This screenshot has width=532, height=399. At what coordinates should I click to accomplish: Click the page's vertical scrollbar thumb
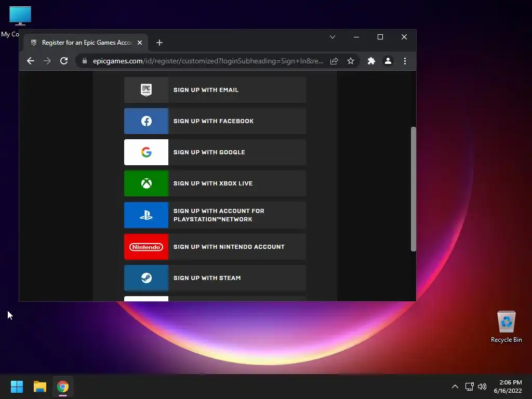click(x=413, y=189)
